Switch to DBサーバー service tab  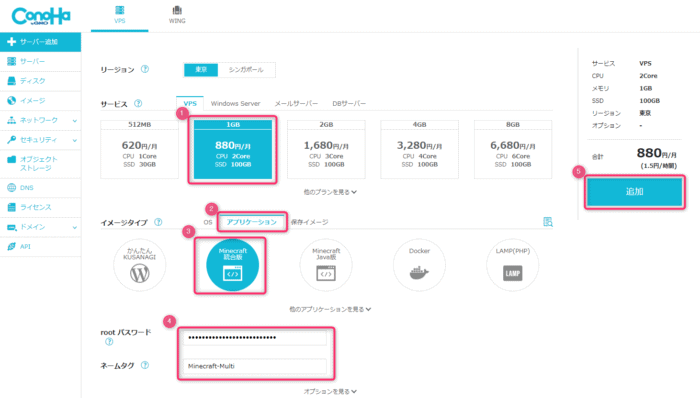[x=349, y=104]
